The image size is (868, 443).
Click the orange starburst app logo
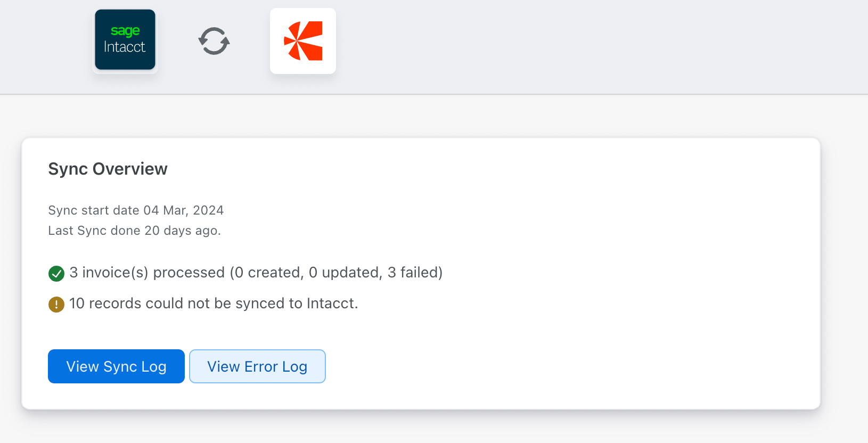click(303, 41)
